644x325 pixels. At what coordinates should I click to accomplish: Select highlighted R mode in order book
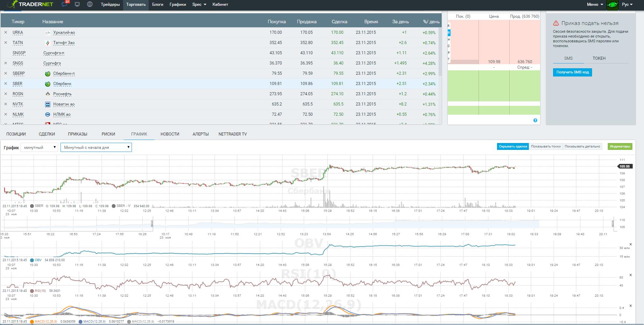449,33
